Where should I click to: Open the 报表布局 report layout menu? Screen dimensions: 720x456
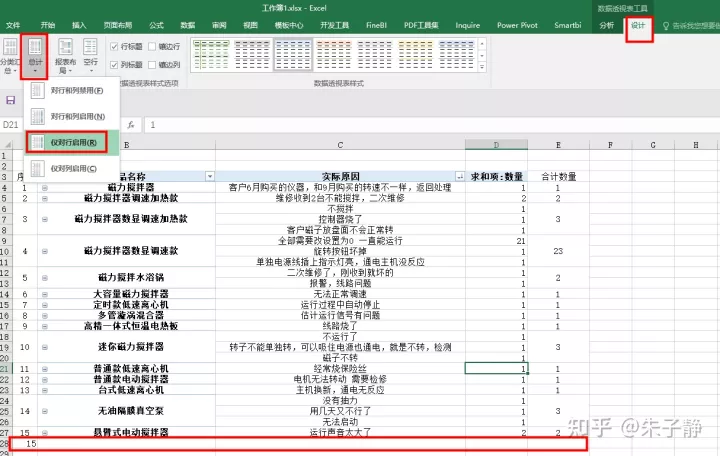coord(65,57)
